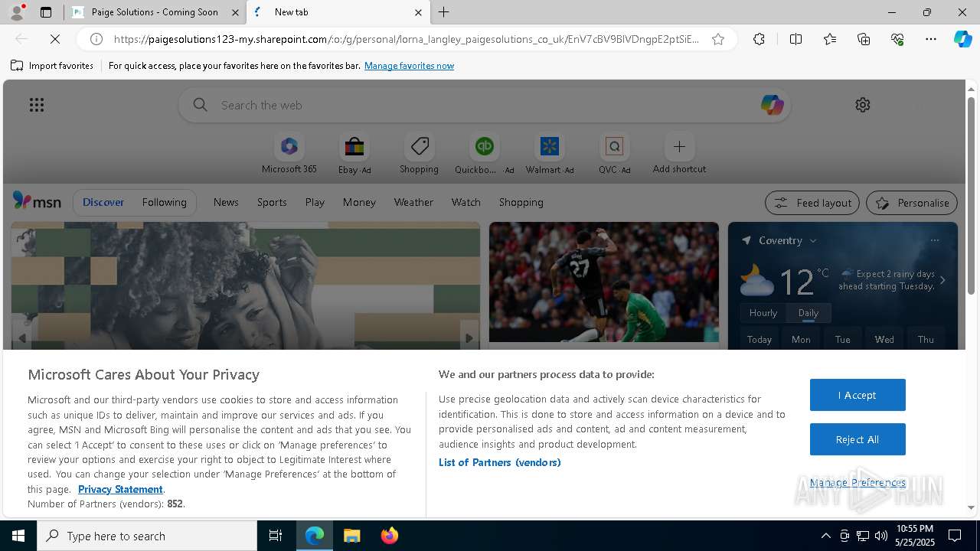Screen dimensions: 980x551
Task: Open Task View on taskbar
Action: coord(276,536)
